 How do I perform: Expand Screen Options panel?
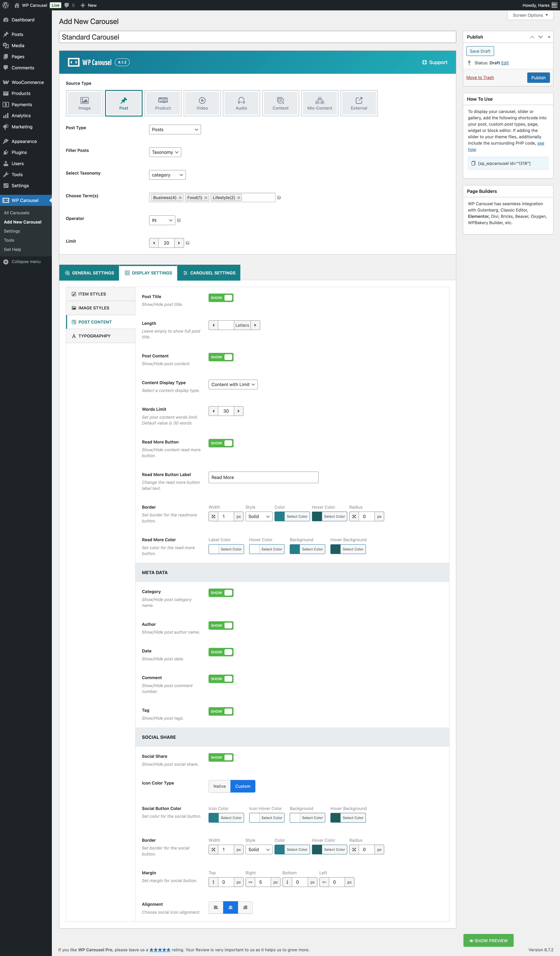pos(530,15)
